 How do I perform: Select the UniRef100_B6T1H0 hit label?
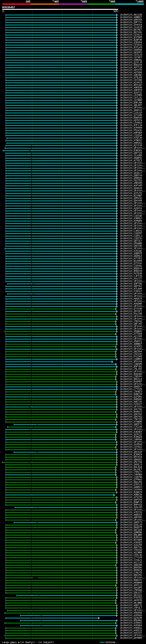click(131, 32)
